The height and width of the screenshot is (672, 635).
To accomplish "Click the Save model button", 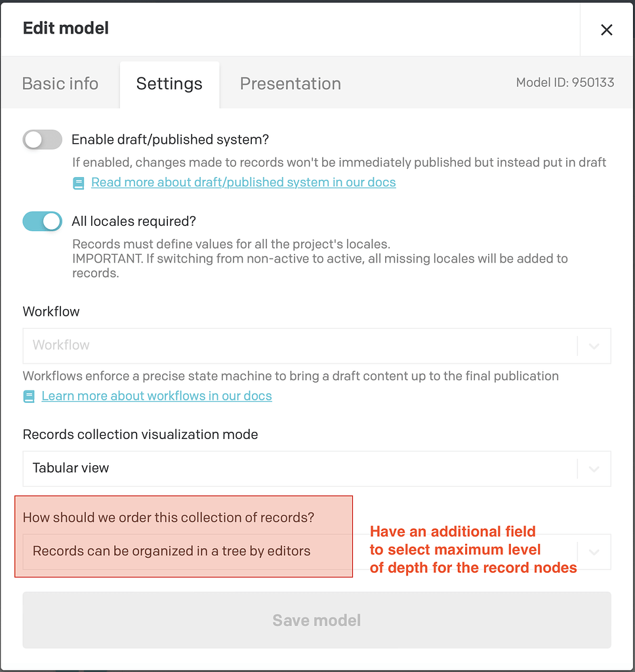I will pyautogui.click(x=317, y=619).
